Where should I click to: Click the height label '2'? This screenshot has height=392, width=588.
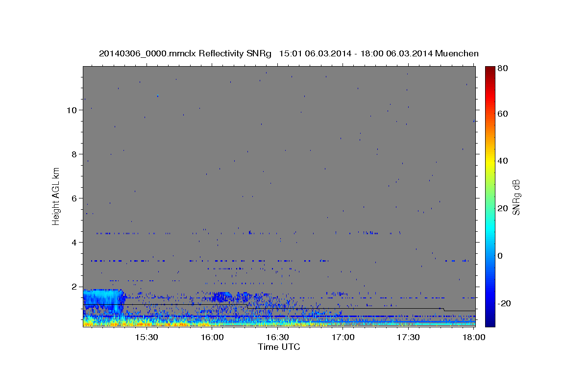pos(74,287)
